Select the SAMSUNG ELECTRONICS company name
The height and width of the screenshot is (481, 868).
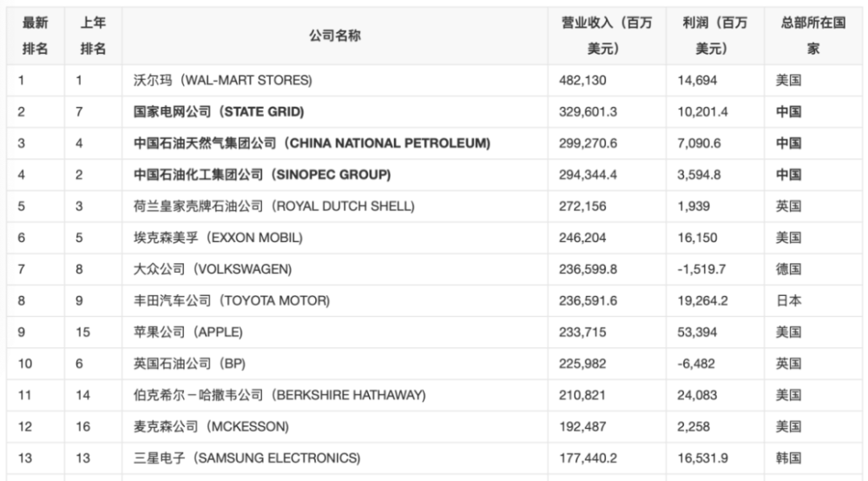tap(247, 458)
